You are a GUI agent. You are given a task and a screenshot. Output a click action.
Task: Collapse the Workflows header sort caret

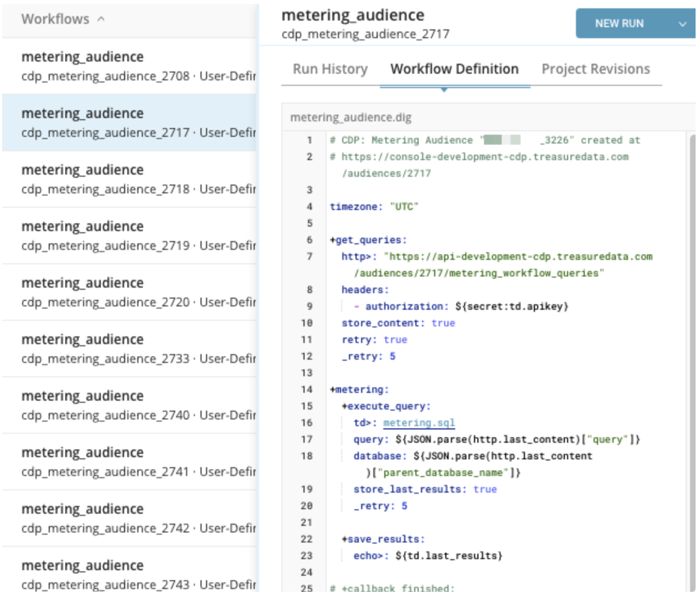coord(101,19)
